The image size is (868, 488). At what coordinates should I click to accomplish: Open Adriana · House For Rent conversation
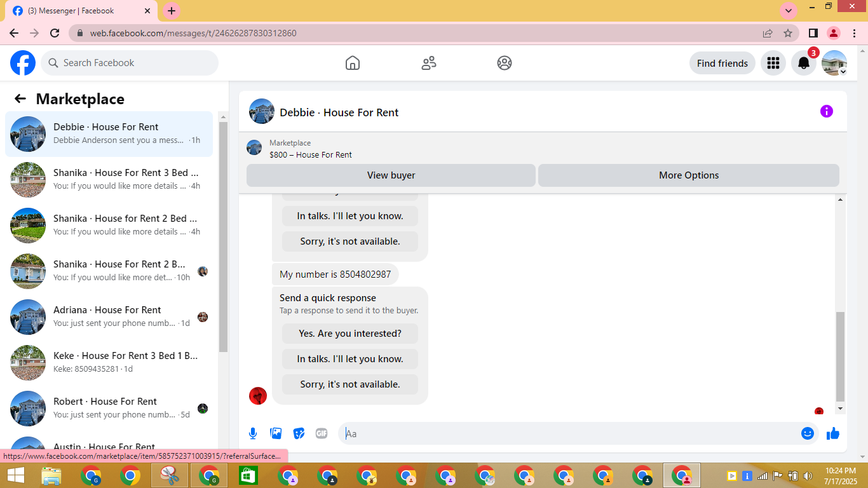click(109, 317)
